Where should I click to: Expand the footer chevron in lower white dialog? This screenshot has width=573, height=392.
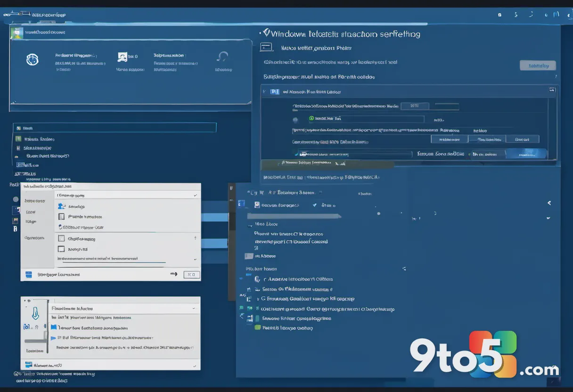[x=194, y=365]
